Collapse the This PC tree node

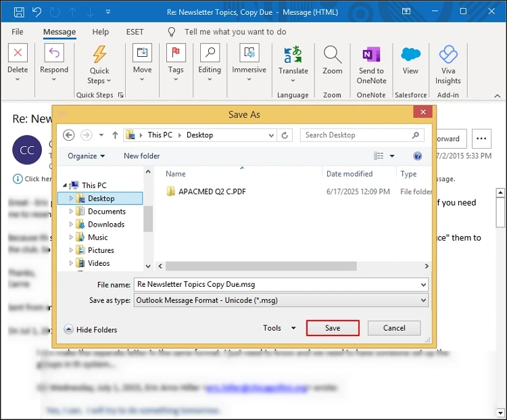pyautogui.click(x=65, y=185)
